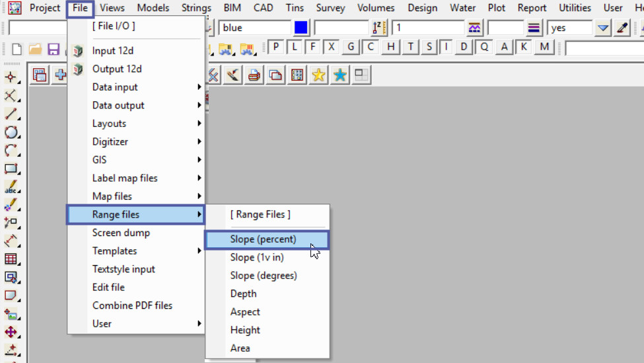The height and width of the screenshot is (363, 644).
Task: Open the yes dropdown arrow
Action: [602, 28]
